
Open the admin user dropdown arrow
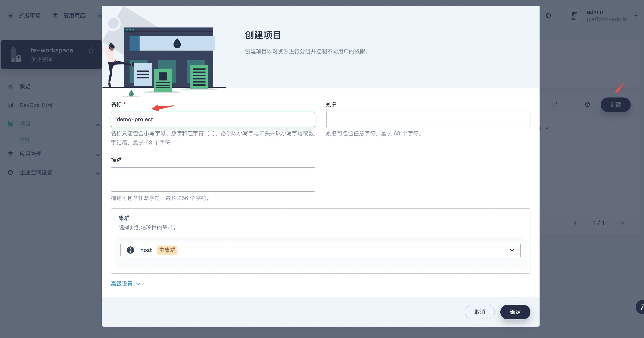tap(636, 15)
